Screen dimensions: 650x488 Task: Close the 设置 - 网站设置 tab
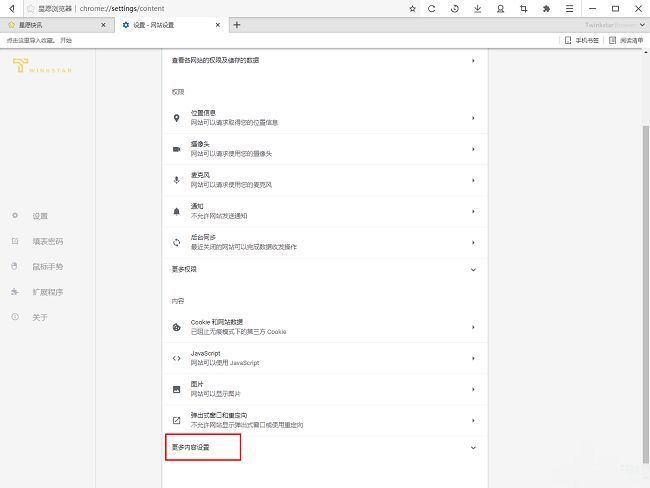[x=218, y=25]
